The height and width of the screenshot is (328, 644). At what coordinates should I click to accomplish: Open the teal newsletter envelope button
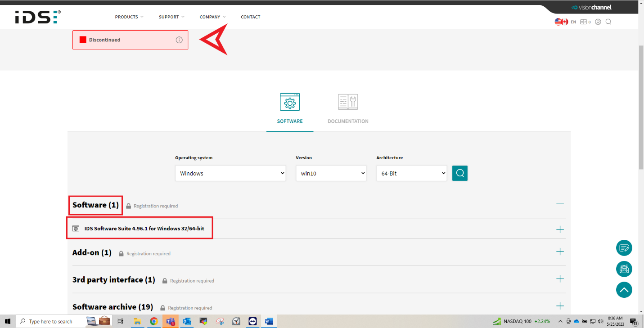pyautogui.click(x=624, y=269)
